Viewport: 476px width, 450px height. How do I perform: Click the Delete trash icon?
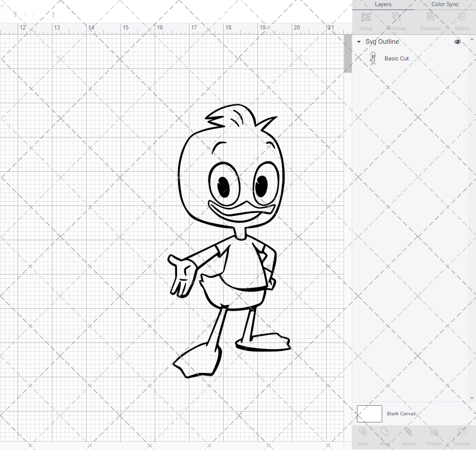pos(461,19)
